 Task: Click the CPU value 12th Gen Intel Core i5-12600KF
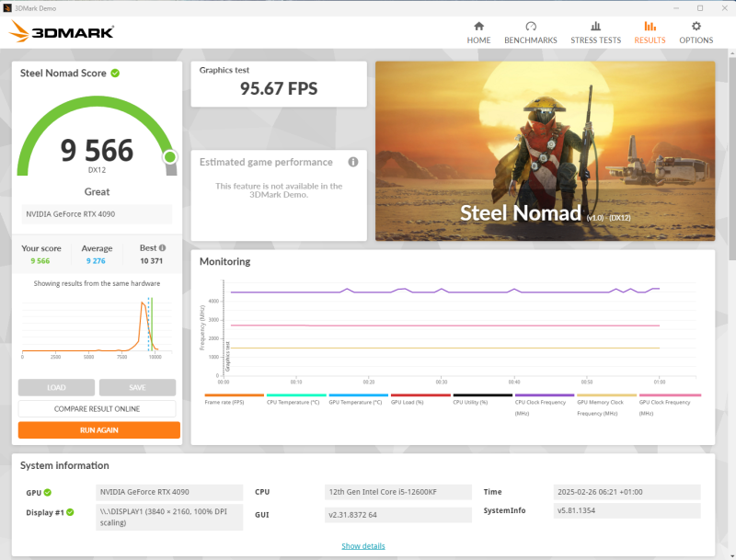coord(398,492)
